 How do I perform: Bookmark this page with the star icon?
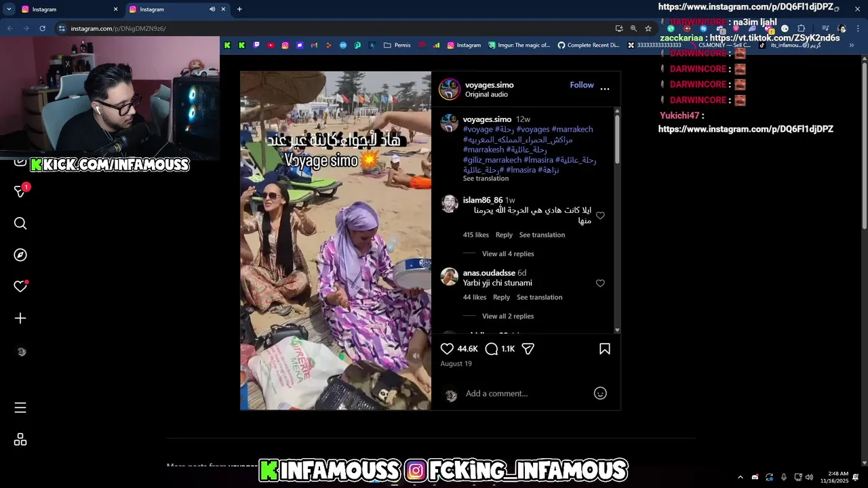click(x=648, y=28)
